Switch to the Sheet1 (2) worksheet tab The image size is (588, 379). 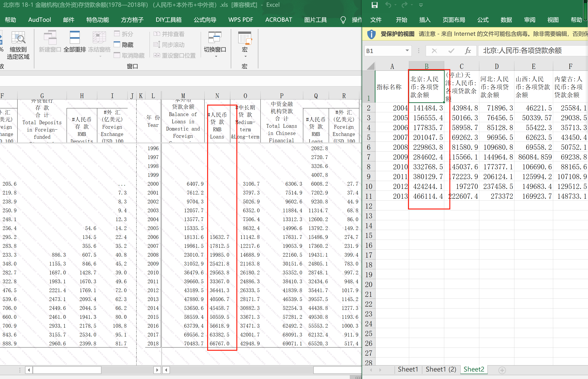(x=441, y=369)
